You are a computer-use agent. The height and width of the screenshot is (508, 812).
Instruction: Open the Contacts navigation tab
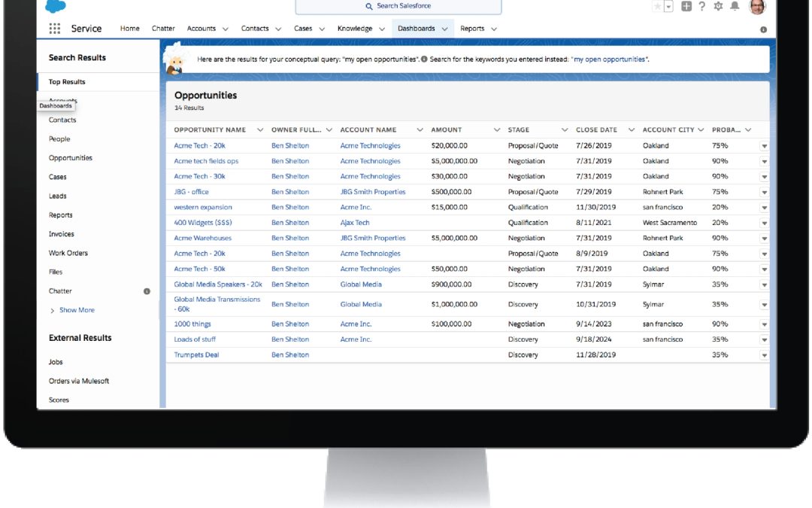point(255,29)
